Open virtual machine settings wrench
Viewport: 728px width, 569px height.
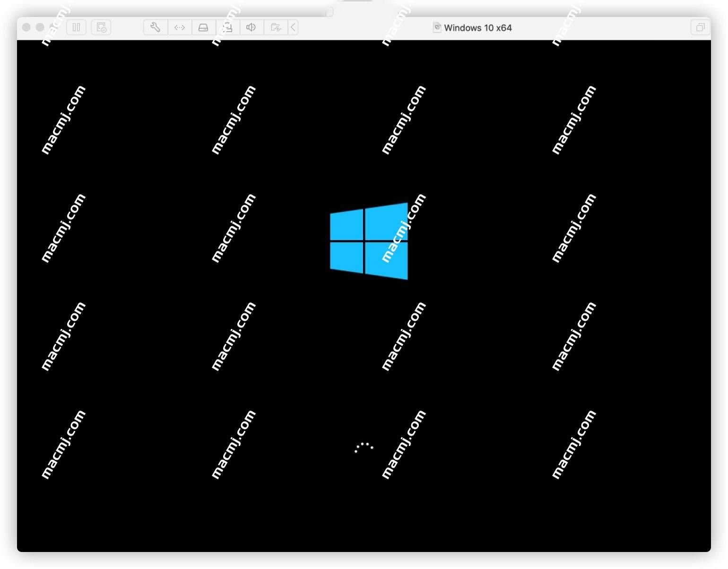pos(156,27)
